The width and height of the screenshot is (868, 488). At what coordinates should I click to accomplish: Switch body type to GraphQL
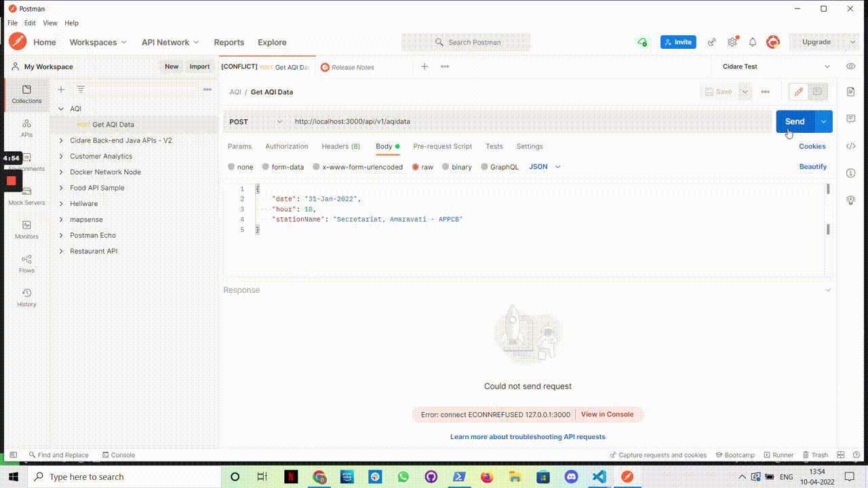505,167
